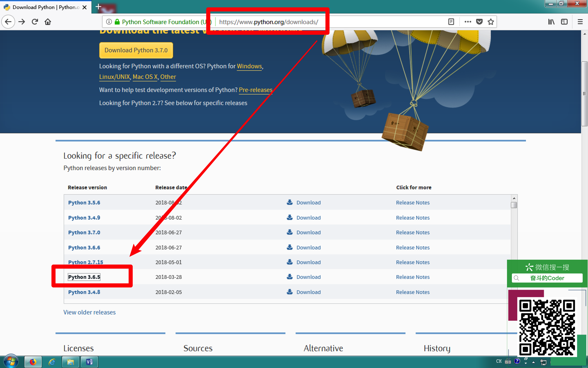The height and width of the screenshot is (368, 588).
Task: Open Python 3.7.0 release link
Action: point(84,232)
